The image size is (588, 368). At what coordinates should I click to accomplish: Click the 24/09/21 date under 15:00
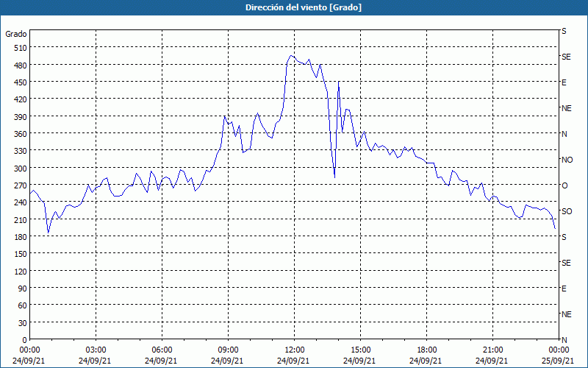point(359,361)
